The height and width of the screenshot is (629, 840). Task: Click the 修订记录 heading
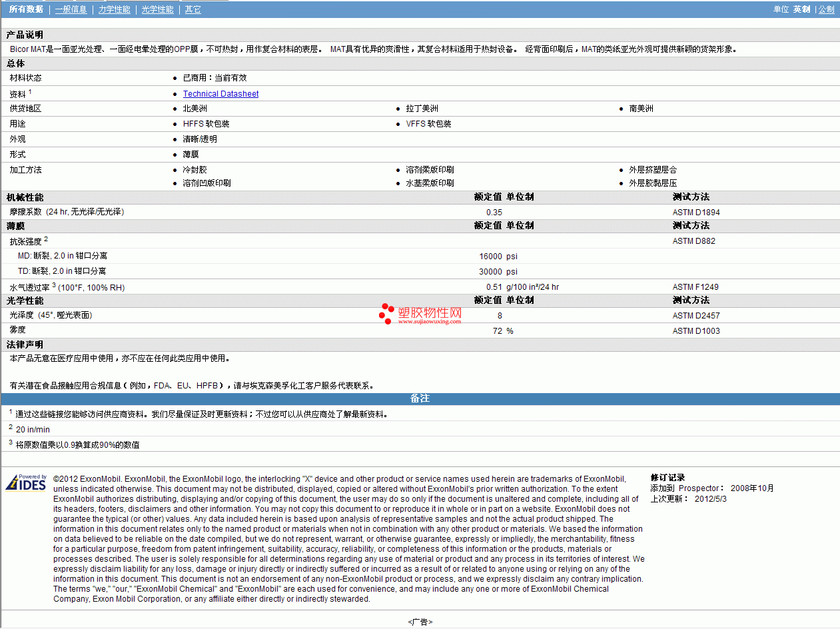click(x=667, y=478)
